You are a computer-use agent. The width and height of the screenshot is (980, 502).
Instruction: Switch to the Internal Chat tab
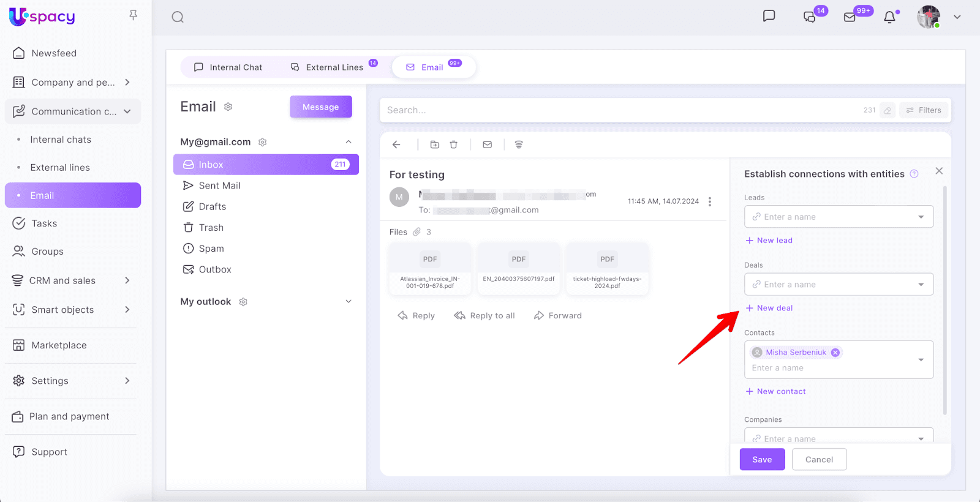click(x=228, y=67)
